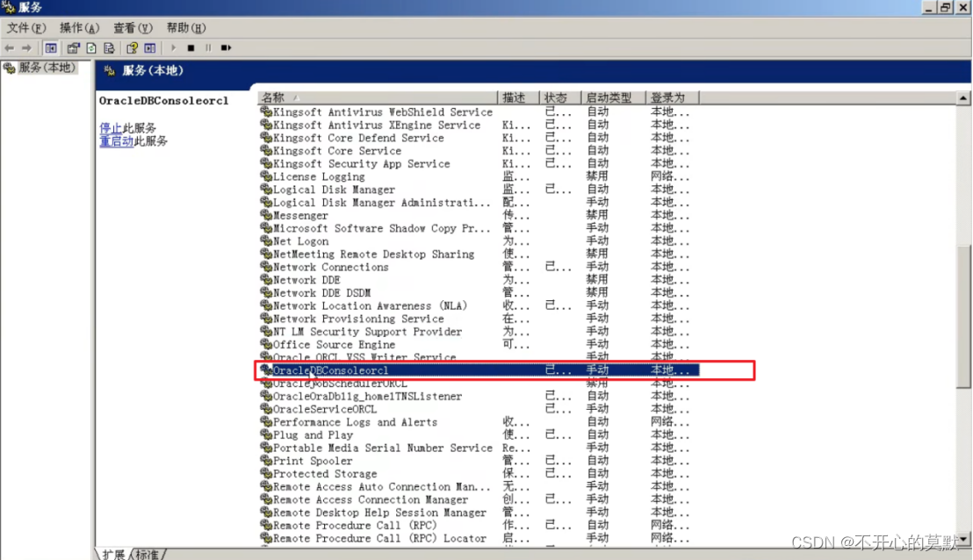Switch to the 扩展 tab
Screen dimensions: 973x560
[x=113, y=554]
